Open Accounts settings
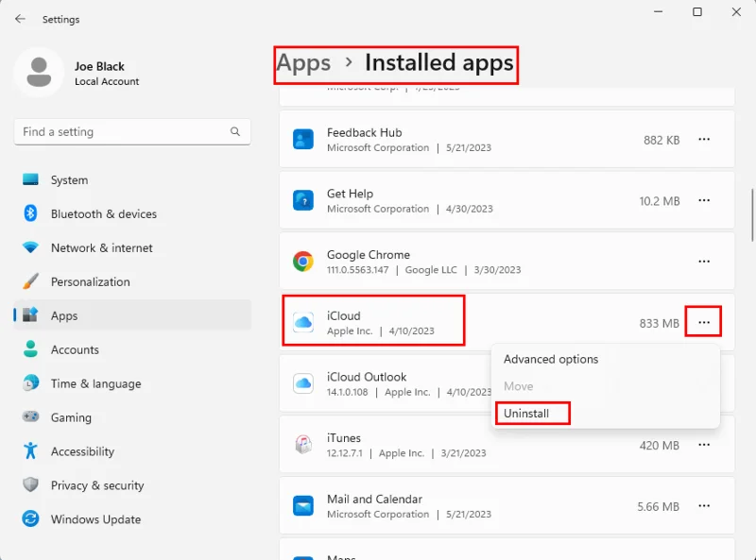Image resolution: width=756 pixels, height=560 pixels. (132, 349)
